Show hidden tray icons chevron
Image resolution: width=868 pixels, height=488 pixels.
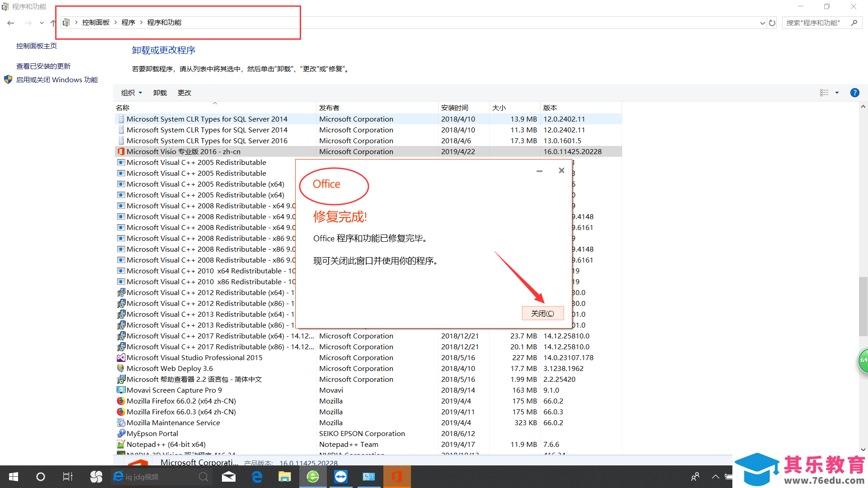tap(715, 477)
